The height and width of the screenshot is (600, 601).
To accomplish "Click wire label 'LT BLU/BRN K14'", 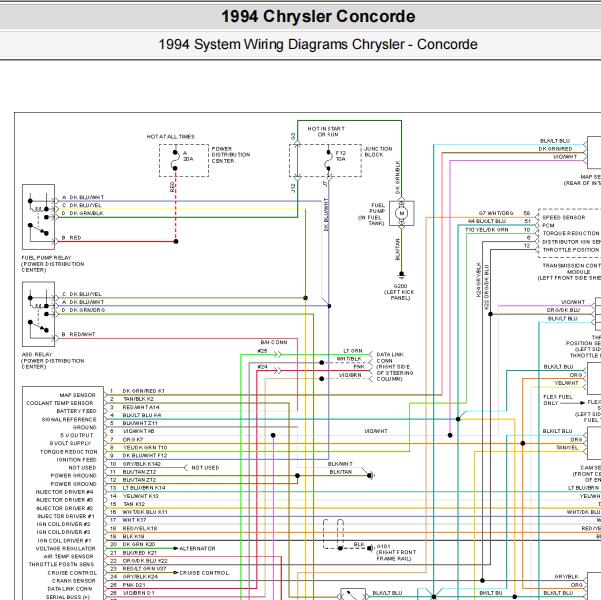I will (144, 488).
